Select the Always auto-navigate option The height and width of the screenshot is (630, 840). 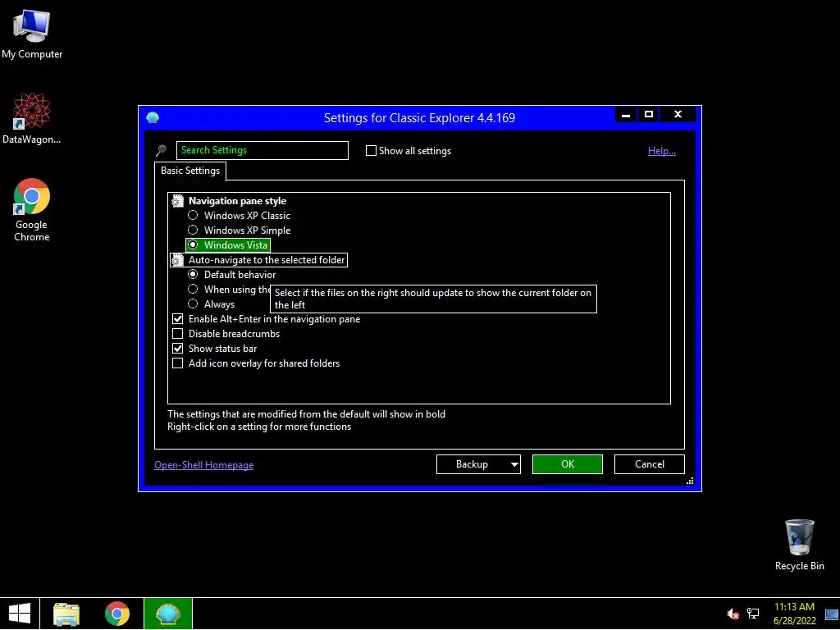[193, 304]
